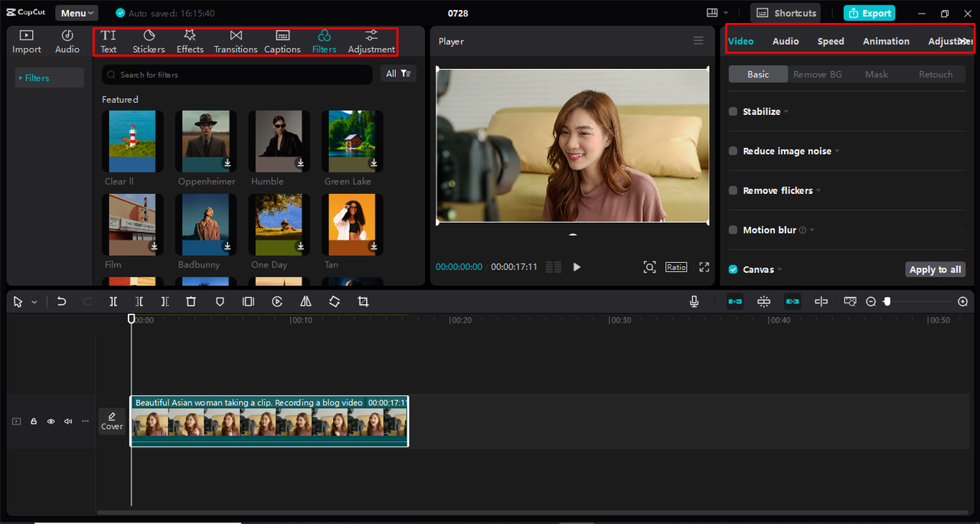The height and width of the screenshot is (524, 980).
Task: Click the zoom in magnifier on timeline
Action: (963, 302)
